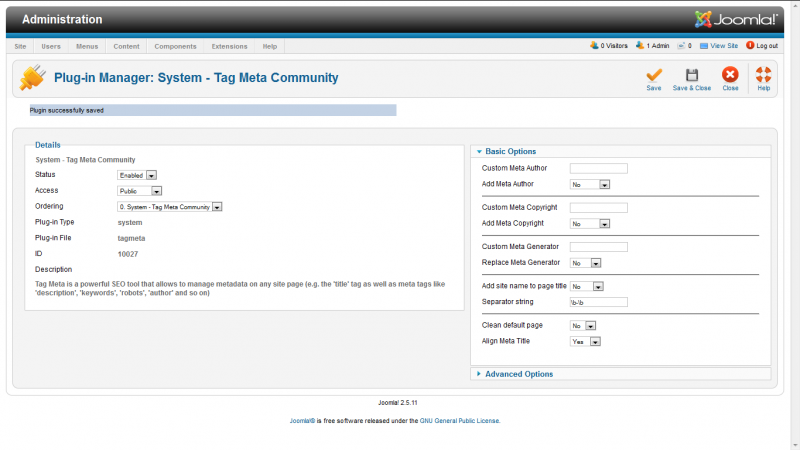The width and height of the screenshot is (800, 450).
Task: Click the plug-in manager plug icon
Action: click(33, 78)
